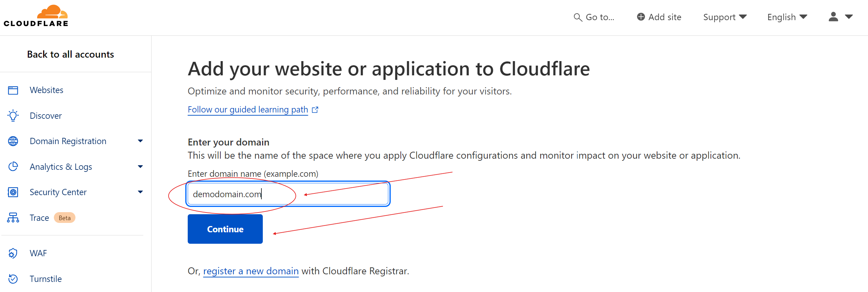The image size is (868, 292).
Task: Open WAF in the sidebar
Action: coord(38,253)
